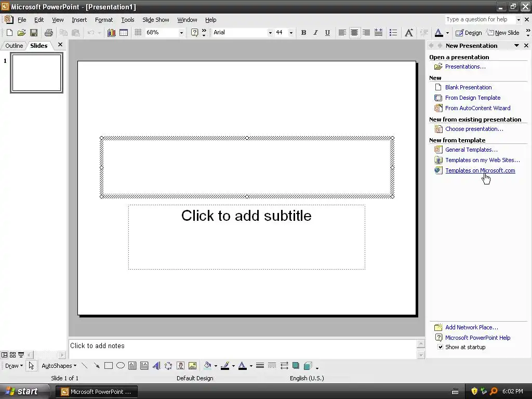Screen dimensions: 532x399
Task: Click the Line Color brush
Action: (225, 366)
